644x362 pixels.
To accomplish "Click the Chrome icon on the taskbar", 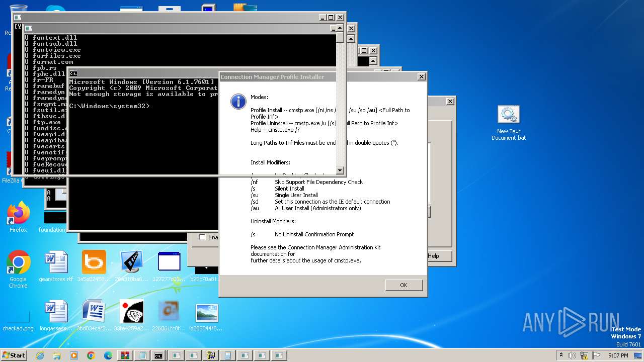I will (91, 355).
